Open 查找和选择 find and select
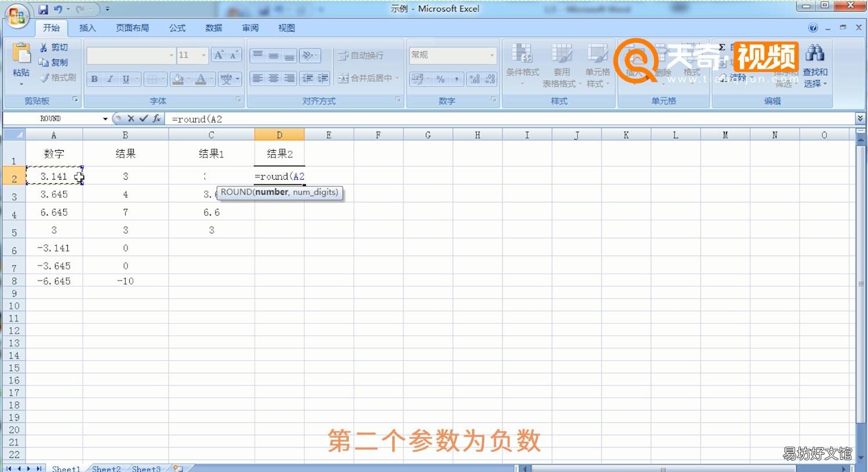This screenshot has width=868, height=472. [x=815, y=65]
